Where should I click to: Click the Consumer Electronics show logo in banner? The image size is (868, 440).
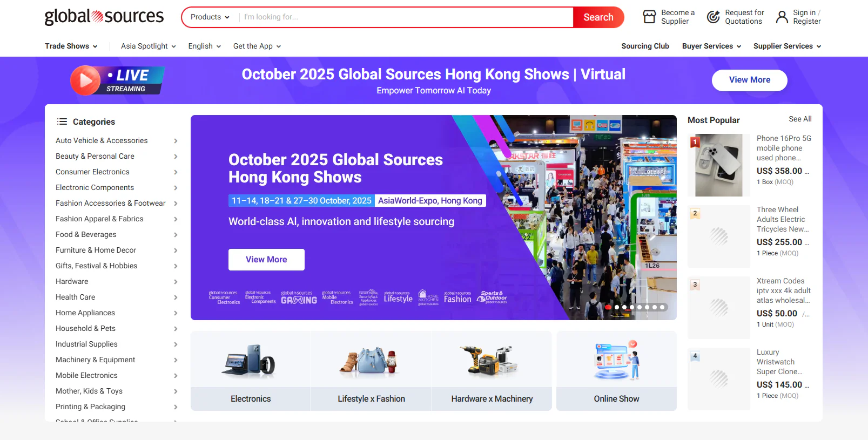click(224, 297)
